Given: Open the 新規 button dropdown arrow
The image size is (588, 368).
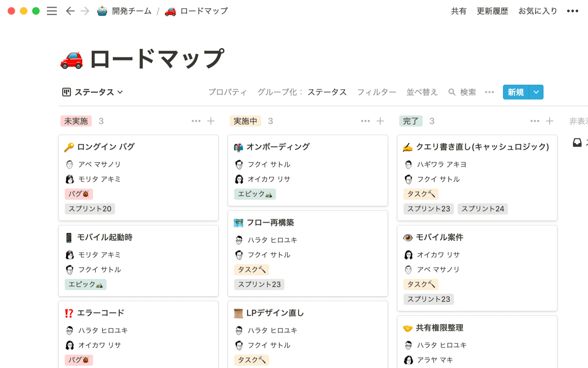Looking at the screenshot, I should (x=536, y=92).
